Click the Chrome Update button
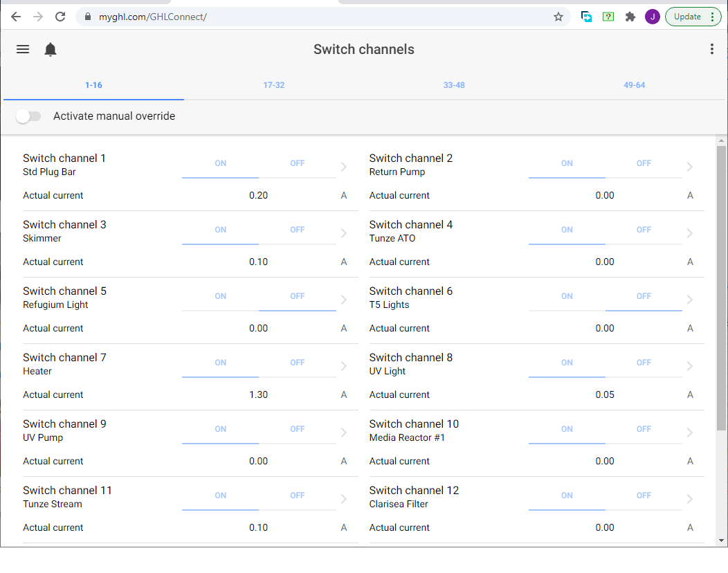The width and height of the screenshot is (728, 573). (693, 17)
